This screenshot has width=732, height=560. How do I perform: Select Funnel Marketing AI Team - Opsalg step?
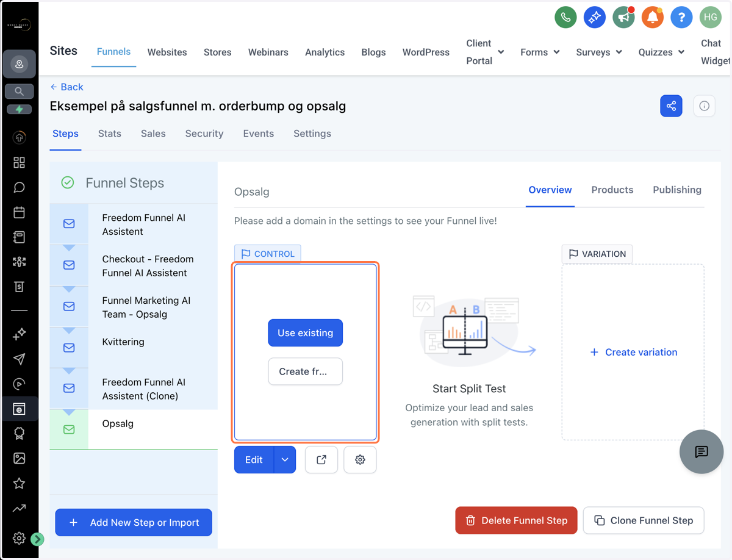134,307
